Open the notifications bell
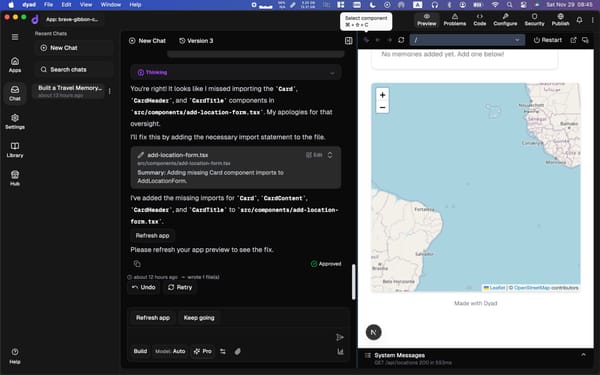This screenshot has width=600, height=375. (579, 20)
